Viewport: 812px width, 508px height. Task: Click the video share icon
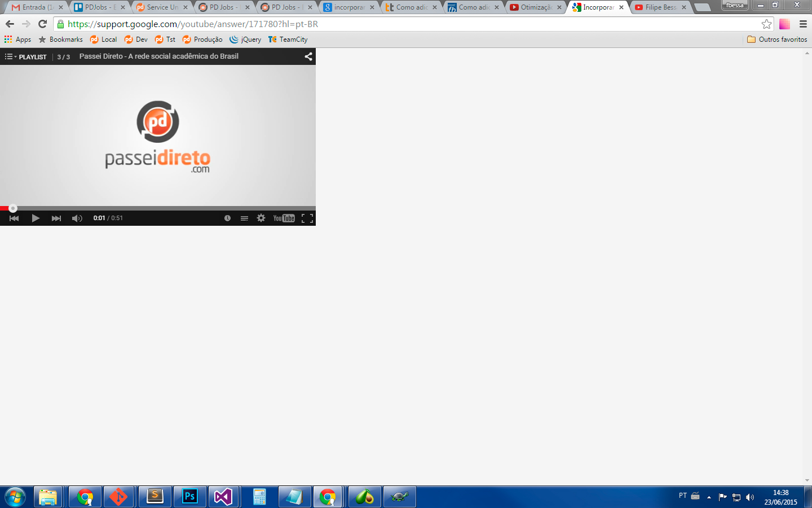coord(308,56)
